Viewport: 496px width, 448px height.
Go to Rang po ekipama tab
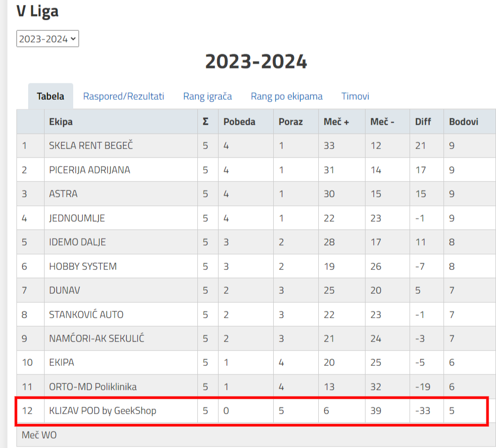(x=286, y=96)
